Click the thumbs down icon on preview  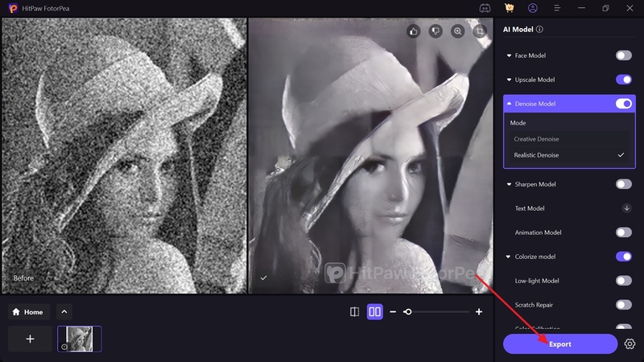(436, 31)
